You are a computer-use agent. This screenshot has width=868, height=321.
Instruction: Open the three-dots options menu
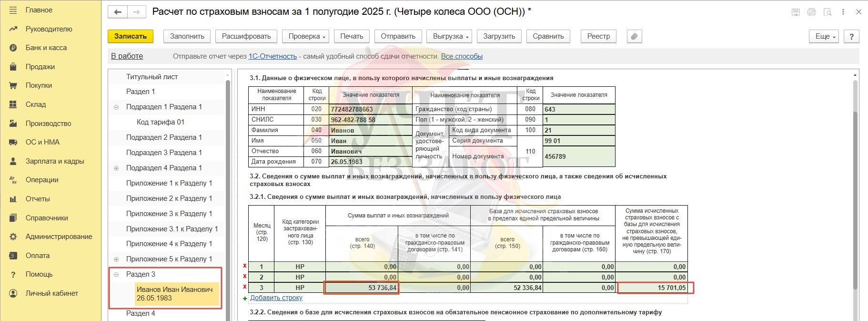point(843,12)
